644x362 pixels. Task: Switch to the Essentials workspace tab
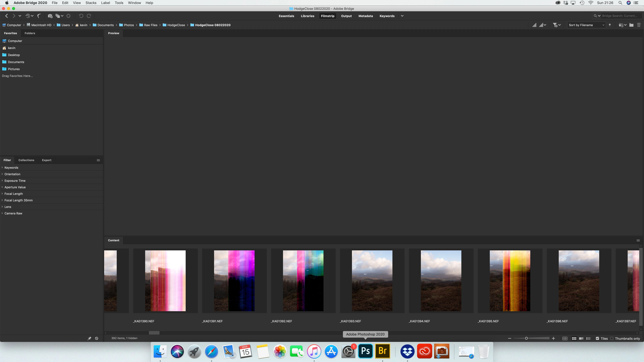tap(286, 16)
